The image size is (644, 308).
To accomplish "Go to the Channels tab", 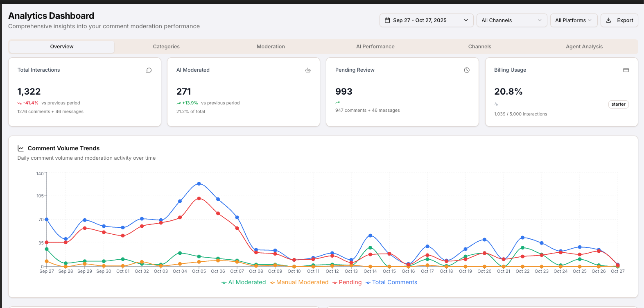I will (480, 47).
